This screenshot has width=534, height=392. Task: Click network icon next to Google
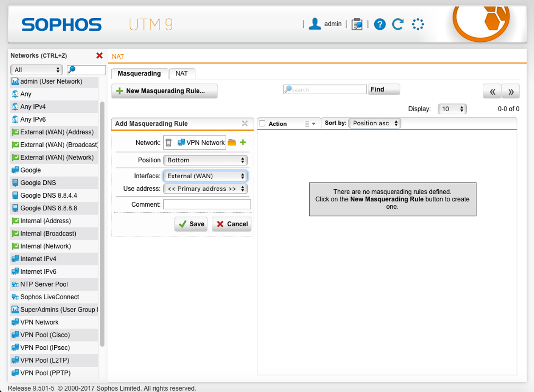tap(15, 170)
